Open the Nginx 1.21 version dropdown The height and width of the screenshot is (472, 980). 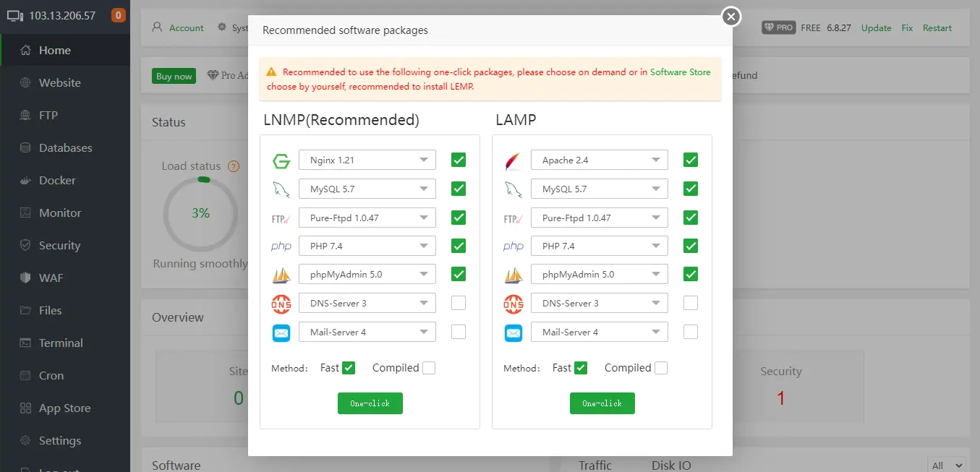(367, 160)
